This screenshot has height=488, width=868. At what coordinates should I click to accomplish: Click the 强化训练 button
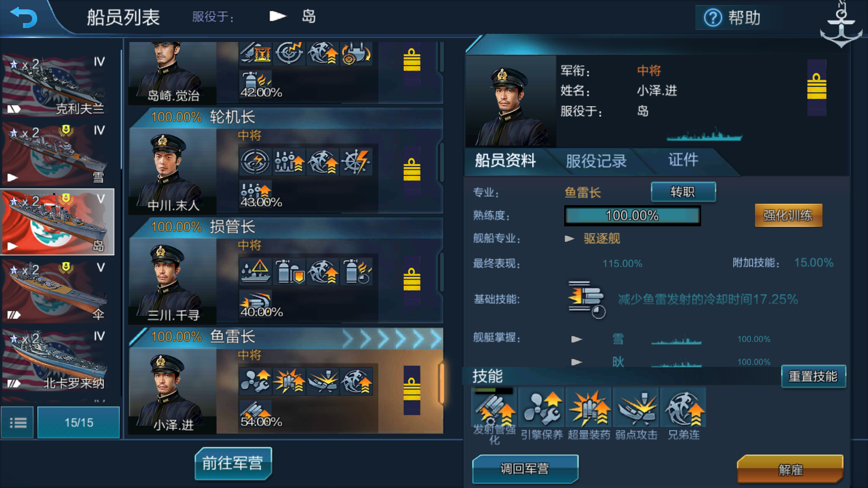pos(788,215)
